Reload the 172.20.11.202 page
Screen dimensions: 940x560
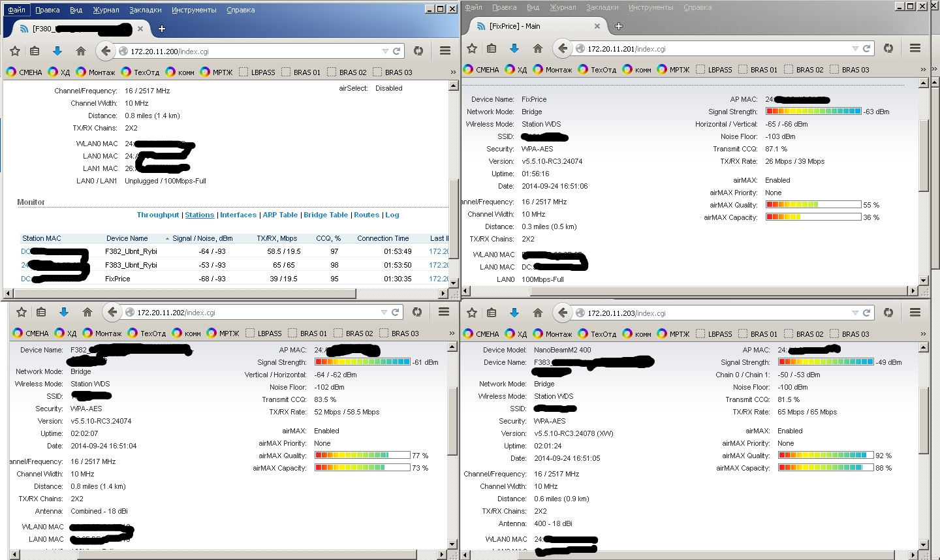click(395, 312)
